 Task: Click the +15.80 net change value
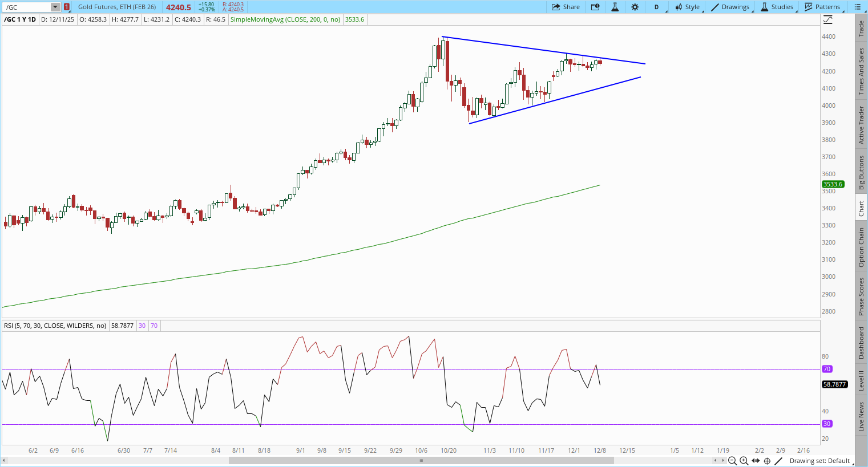[206, 5]
